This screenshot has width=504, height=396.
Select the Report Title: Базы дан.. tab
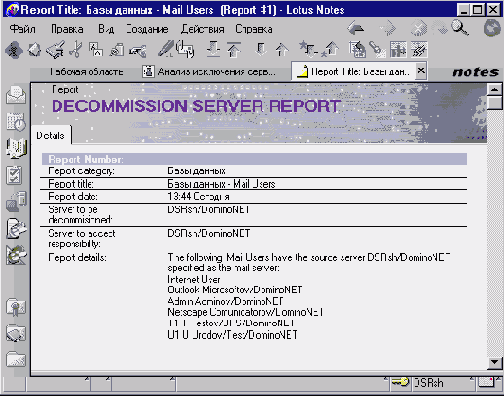click(x=354, y=72)
